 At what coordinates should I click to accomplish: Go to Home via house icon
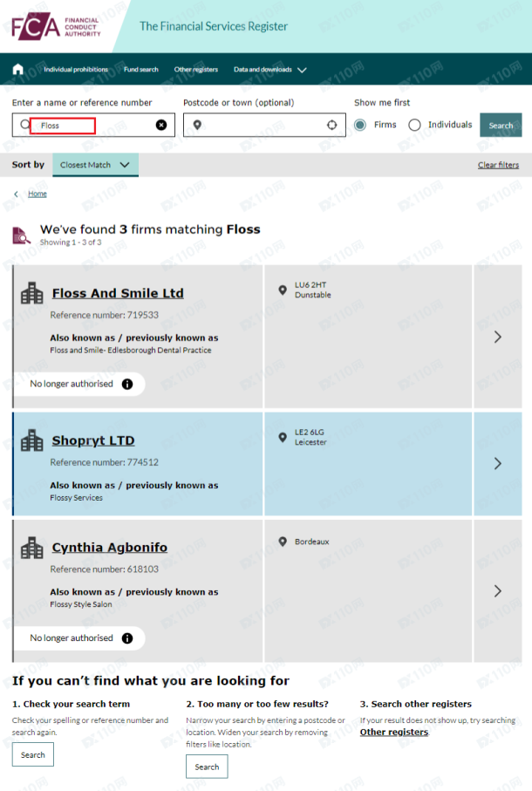(18, 69)
